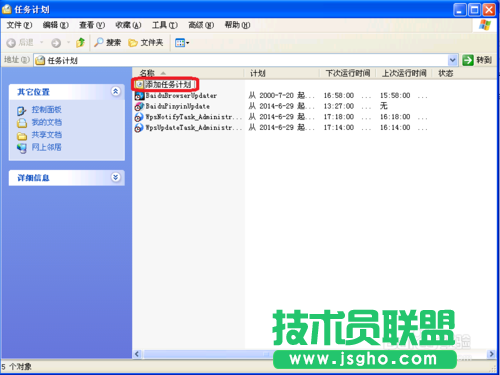Maximize the 任务计划 window
The height and width of the screenshot is (375, 500).
[x=474, y=10]
